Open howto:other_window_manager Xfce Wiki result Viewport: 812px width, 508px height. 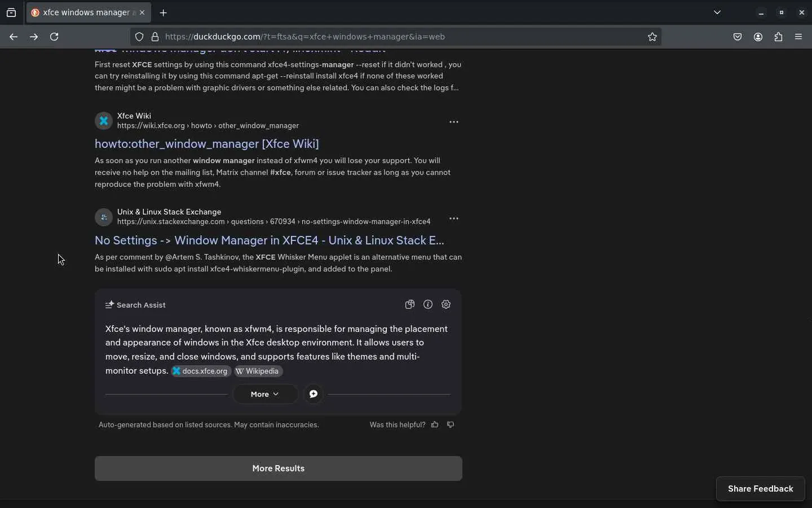tap(207, 144)
